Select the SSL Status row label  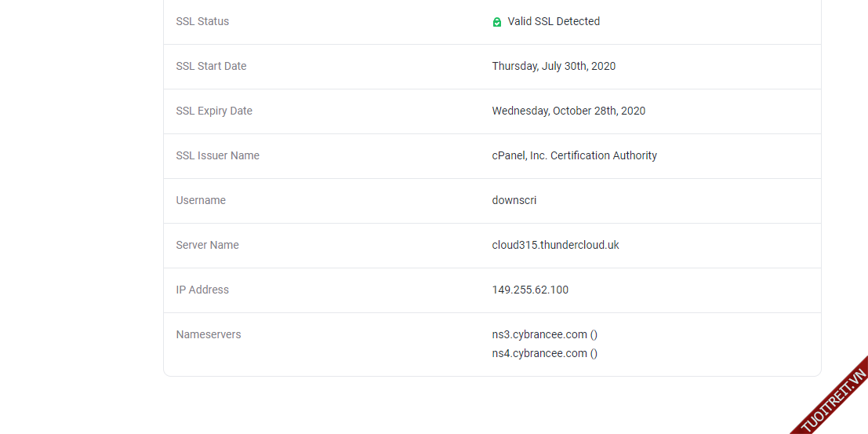point(202,21)
